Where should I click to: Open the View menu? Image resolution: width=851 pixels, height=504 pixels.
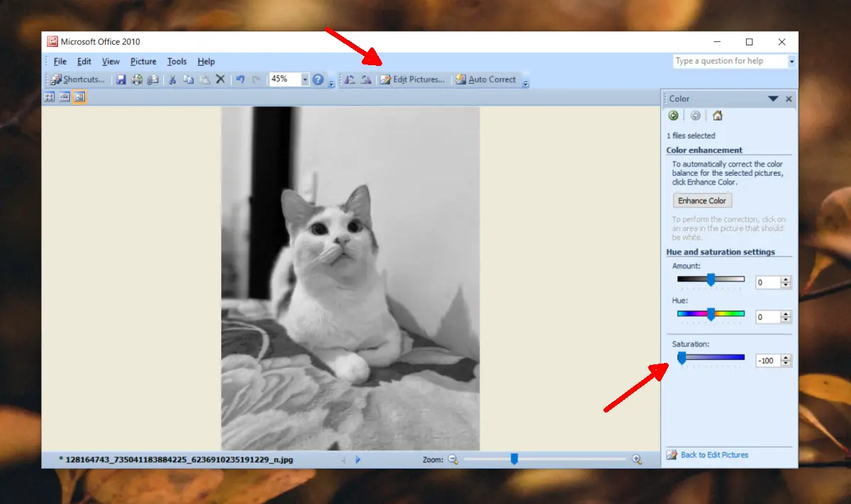coord(111,62)
